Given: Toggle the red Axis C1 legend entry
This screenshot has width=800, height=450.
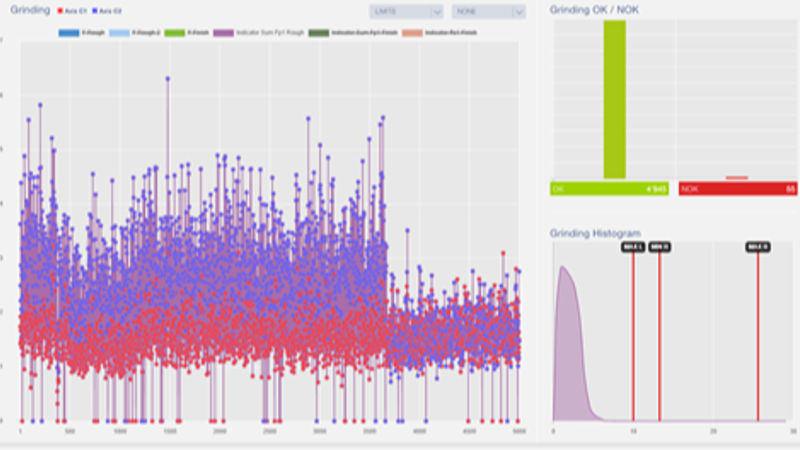Looking at the screenshot, I should (72, 11).
